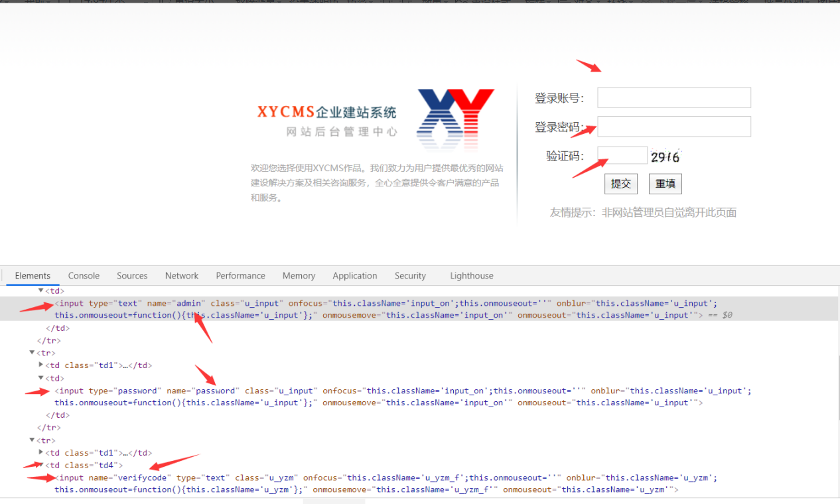Click the 欢迎您选择使用XYCMS作品 paragraph

click(x=376, y=182)
